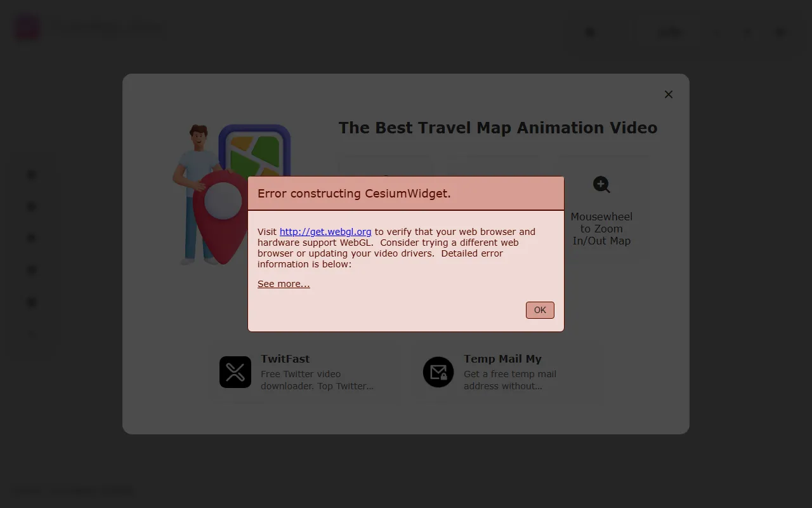Click the rightmost dimmed header icon
The width and height of the screenshot is (812, 508).
(x=780, y=32)
